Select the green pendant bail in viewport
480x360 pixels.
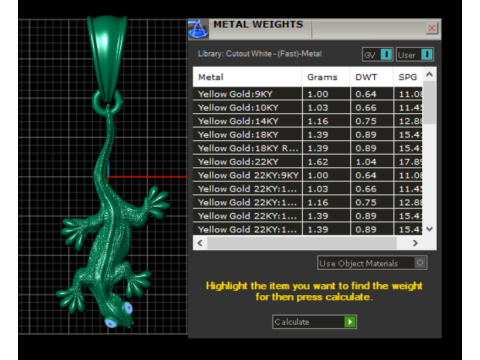[x=107, y=57]
